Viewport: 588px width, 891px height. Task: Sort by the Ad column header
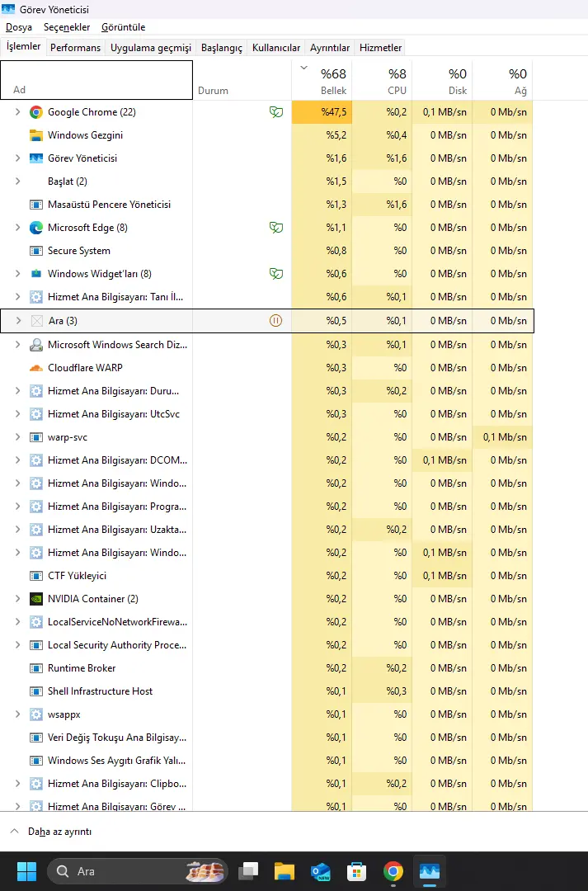coord(96,80)
